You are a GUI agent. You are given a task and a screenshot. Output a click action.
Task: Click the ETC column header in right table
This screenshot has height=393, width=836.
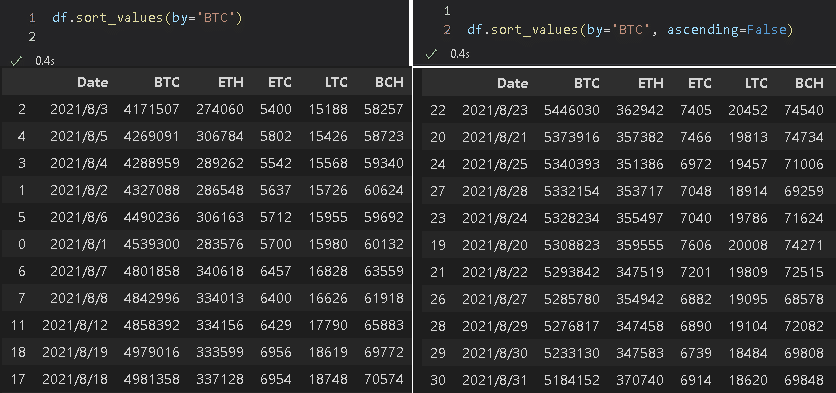pyautogui.click(x=700, y=83)
